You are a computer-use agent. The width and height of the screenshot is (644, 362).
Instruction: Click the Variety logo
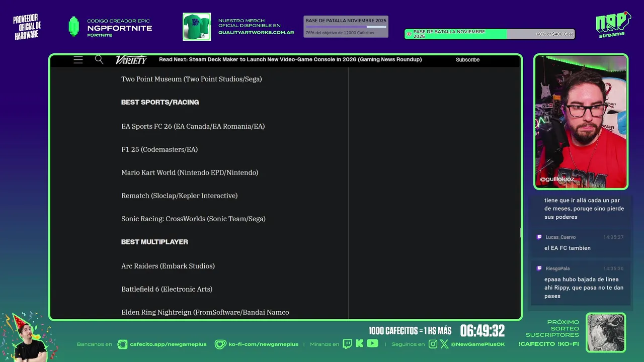pos(131,60)
